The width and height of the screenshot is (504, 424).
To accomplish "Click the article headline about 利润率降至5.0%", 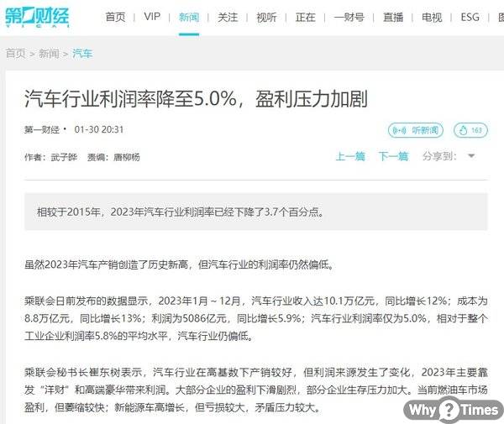I will [x=196, y=98].
